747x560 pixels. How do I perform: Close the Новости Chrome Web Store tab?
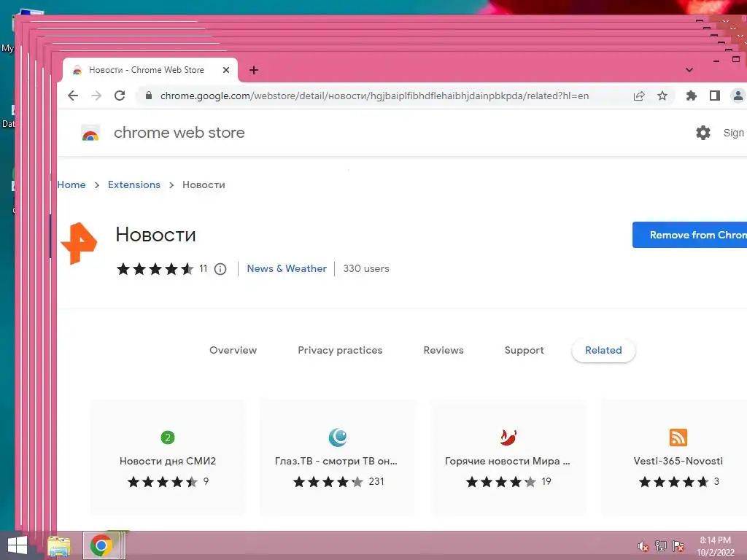[226, 70]
